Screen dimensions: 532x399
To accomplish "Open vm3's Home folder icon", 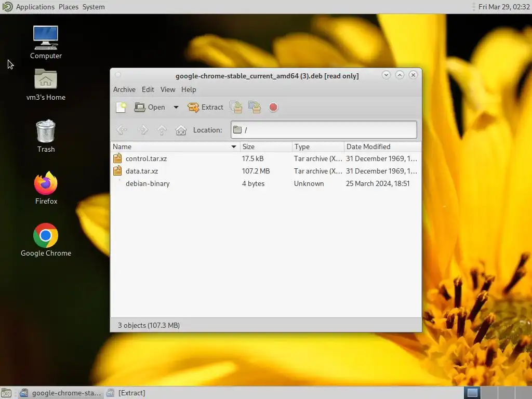I will click(x=46, y=85).
